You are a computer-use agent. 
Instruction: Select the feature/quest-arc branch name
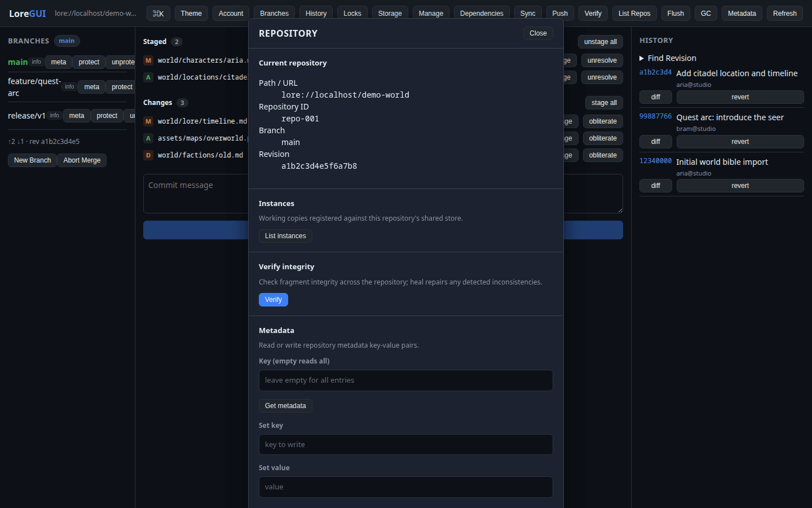(x=34, y=87)
